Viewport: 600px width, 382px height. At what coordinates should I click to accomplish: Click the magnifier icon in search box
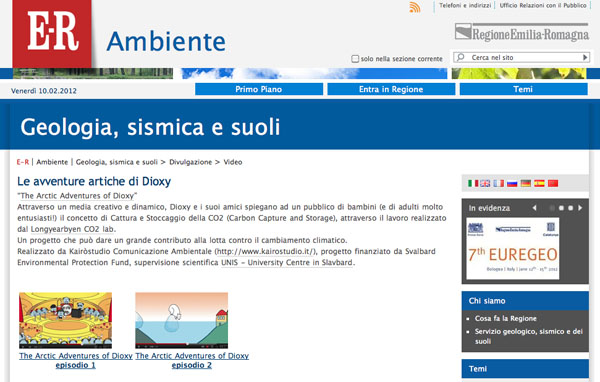click(x=461, y=57)
